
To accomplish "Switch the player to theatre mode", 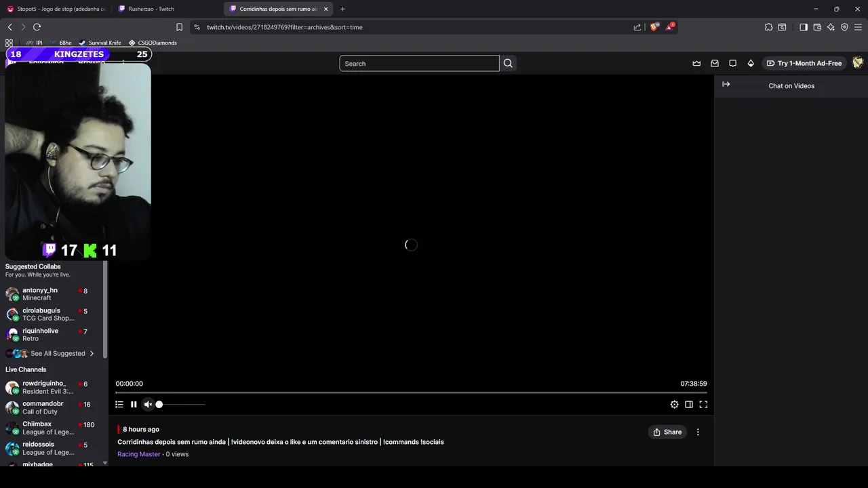I will pos(689,405).
